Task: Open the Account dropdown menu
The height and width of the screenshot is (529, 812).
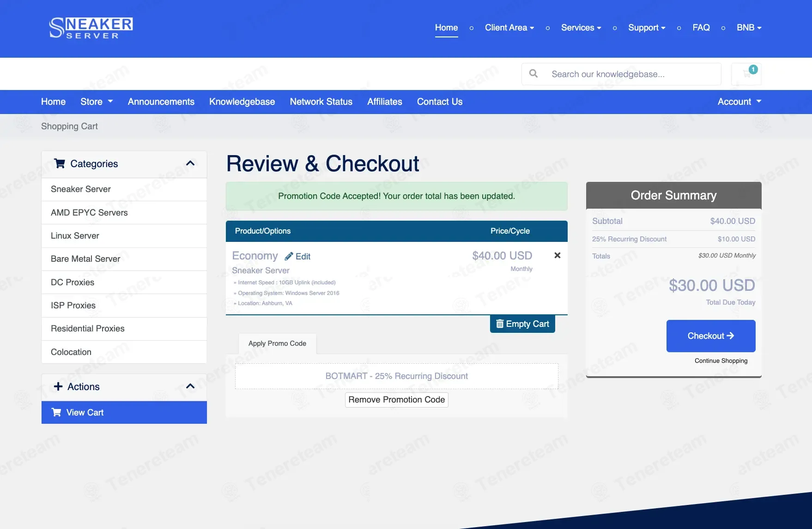Action: (x=739, y=102)
